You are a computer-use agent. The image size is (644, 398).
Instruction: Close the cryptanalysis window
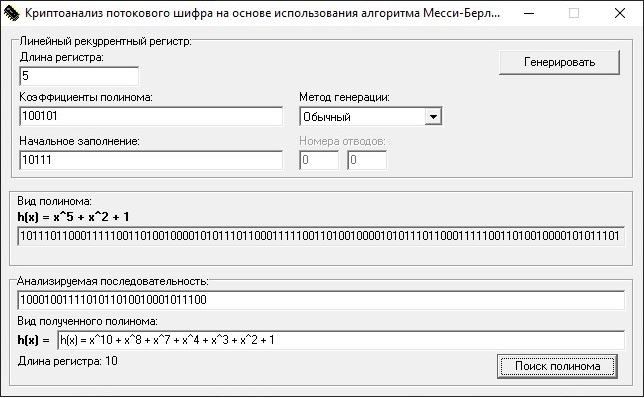620,14
